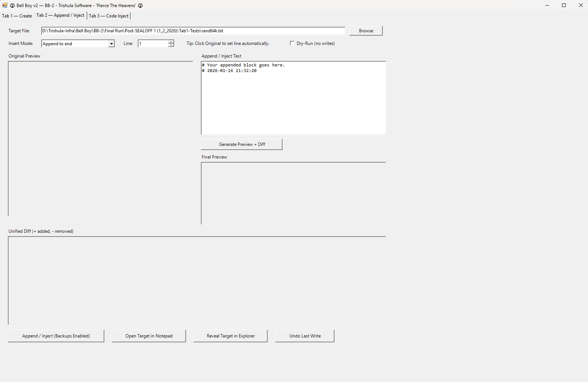
Task: Maximize the Bell Boy window
Action: (x=564, y=5)
